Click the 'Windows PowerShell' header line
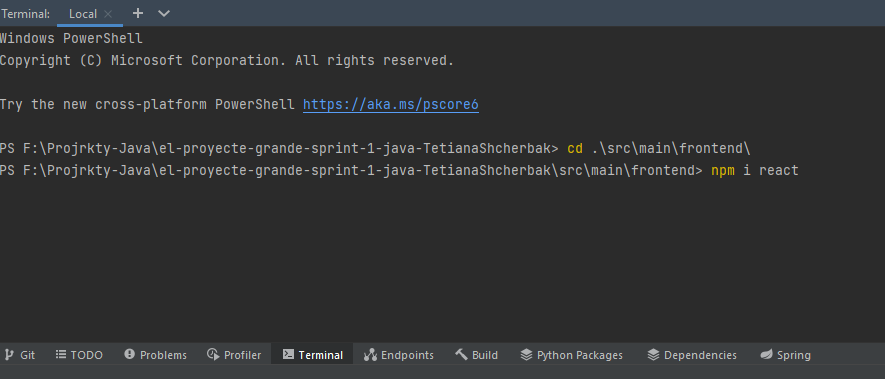885x379 pixels. pyautogui.click(x=71, y=39)
